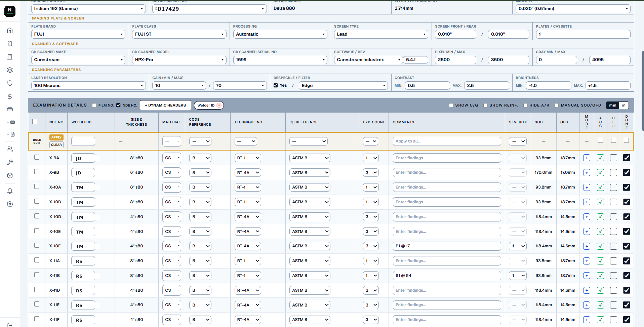Toggle the NDE NO. checkbox
The width and height of the screenshot is (644, 327).
pyautogui.click(x=118, y=105)
